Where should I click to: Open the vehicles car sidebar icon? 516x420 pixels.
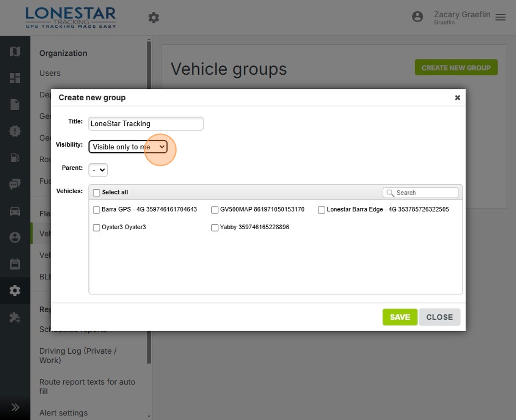click(15, 211)
